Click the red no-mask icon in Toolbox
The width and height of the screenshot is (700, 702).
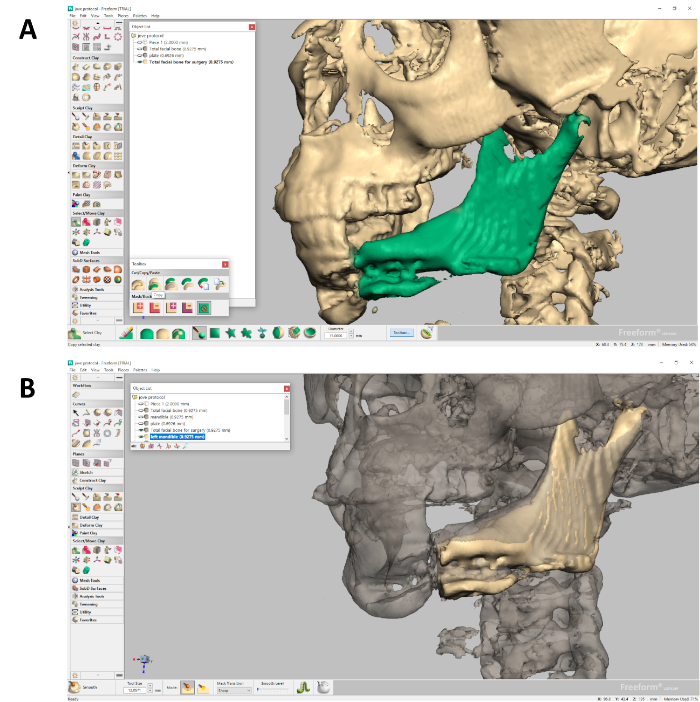point(204,308)
